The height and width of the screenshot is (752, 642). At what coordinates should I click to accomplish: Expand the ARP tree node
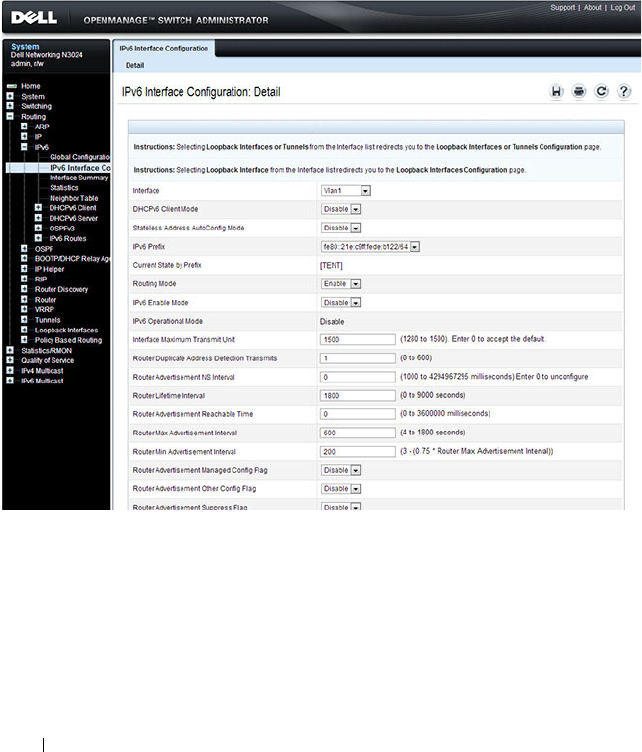tap(24, 127)
